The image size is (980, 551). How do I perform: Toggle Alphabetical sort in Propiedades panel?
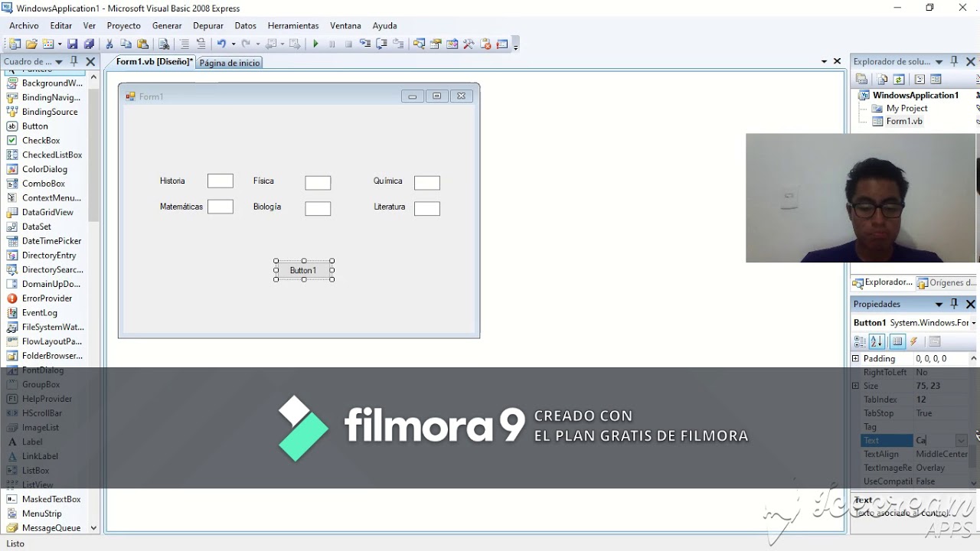pyautogui.click(x=877, y=342)
